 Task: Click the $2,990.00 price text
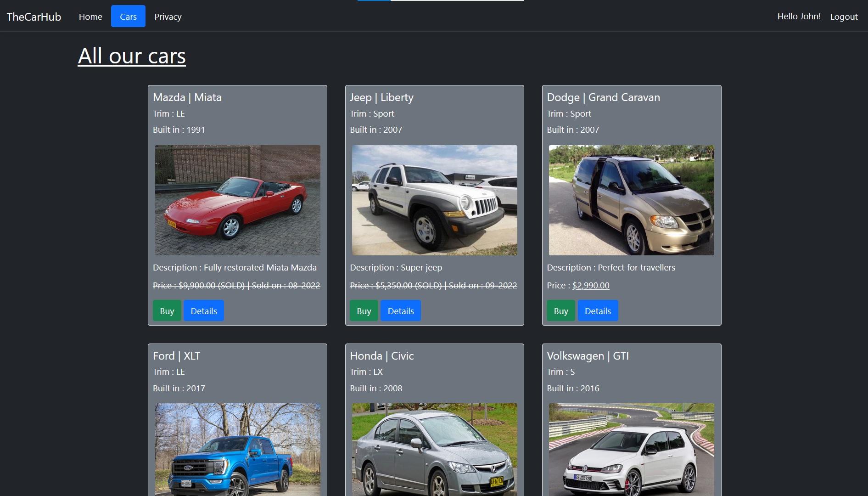tap(591, 286)
